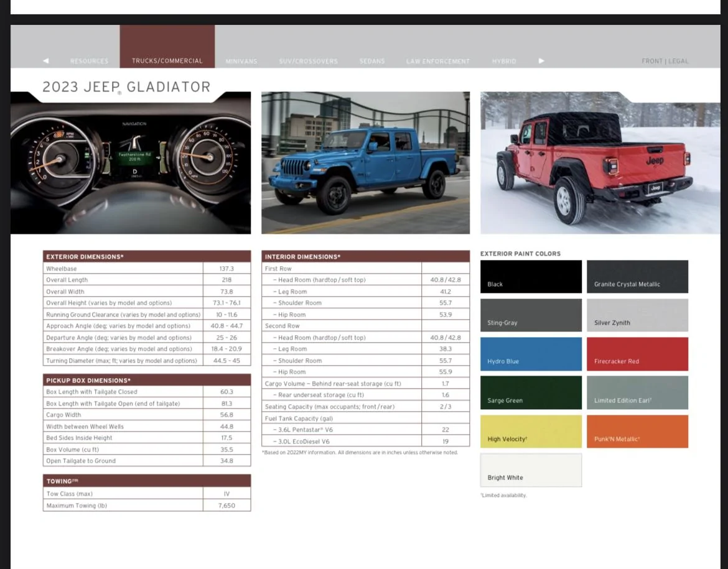Pick the Sting-Gray paint swatch
The width and height of the screenshot is (728, 569).
pos(531,315)
